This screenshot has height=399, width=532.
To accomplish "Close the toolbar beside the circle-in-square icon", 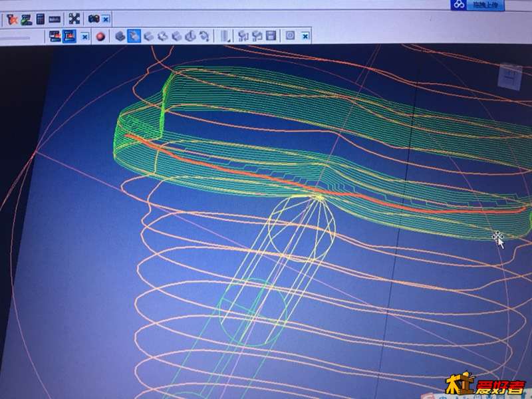I will point(305,36).
